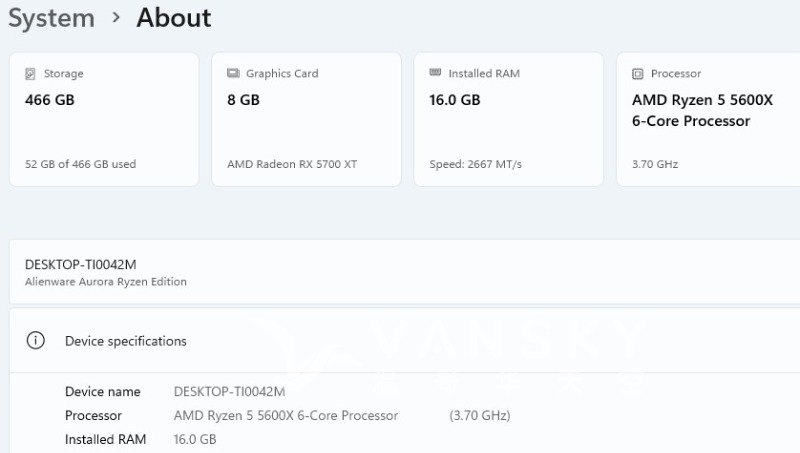
Task: Click the Installed RAM value 16.0 GB row
Action: (x=195, y=439)
